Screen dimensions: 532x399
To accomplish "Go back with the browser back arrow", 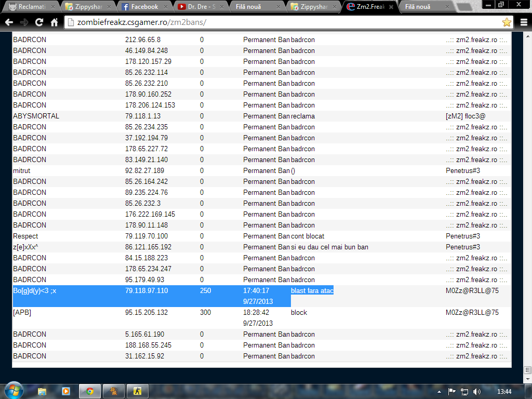I will click(x=9, y=22).
